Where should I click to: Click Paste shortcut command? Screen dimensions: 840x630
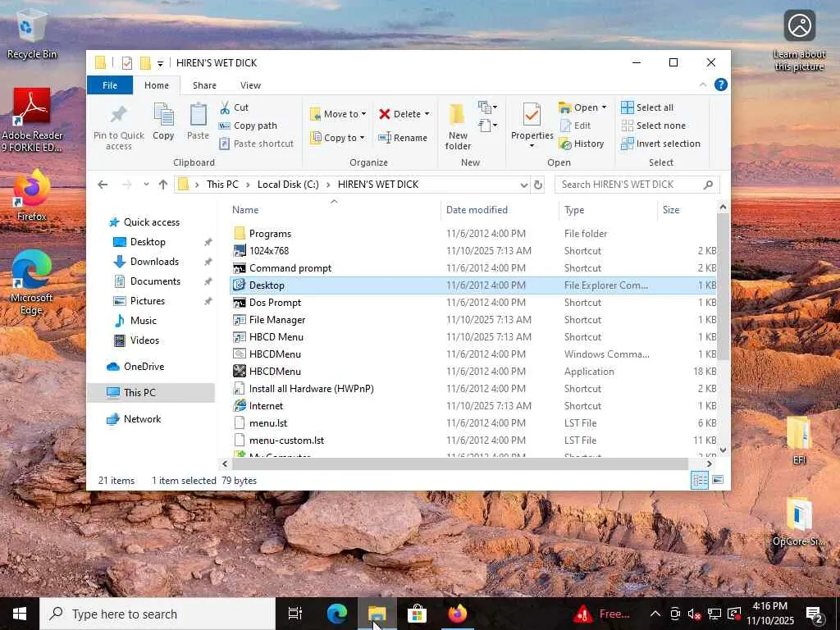coord(257,144)
